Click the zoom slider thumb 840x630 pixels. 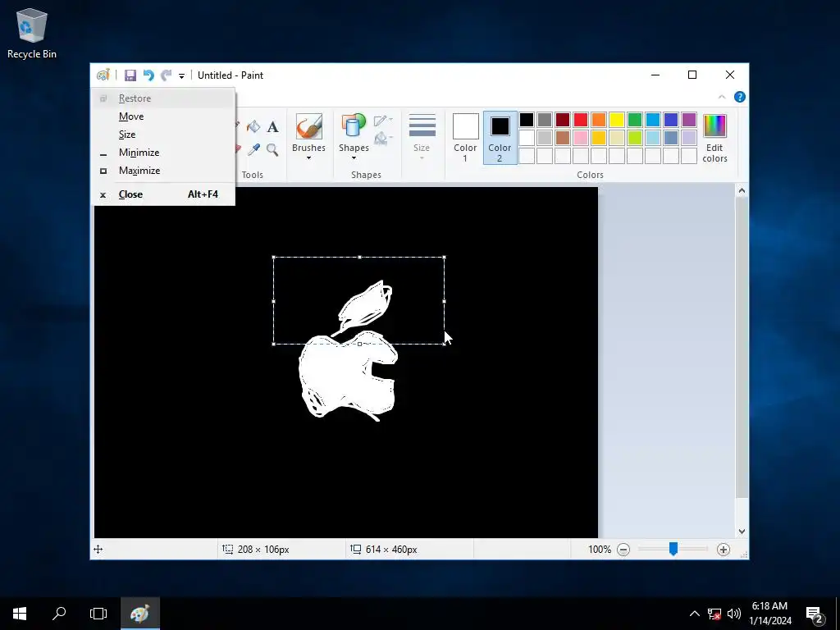pos(673,549)
